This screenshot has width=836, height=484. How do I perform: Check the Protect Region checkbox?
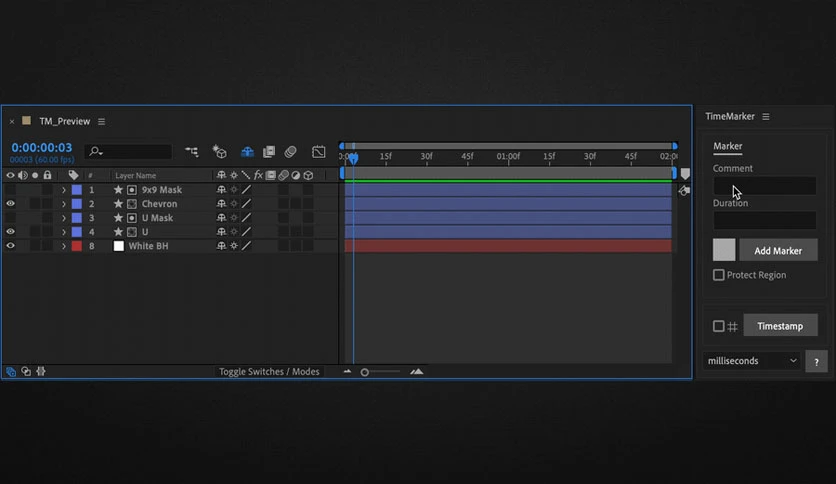[x=719, y=275]
